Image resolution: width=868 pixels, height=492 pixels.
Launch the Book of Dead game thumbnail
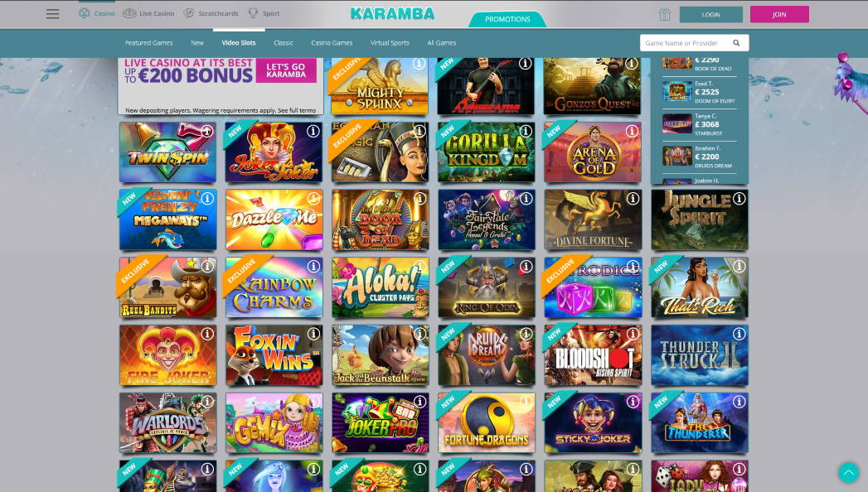pyautogui.click(x=381, y=220)
